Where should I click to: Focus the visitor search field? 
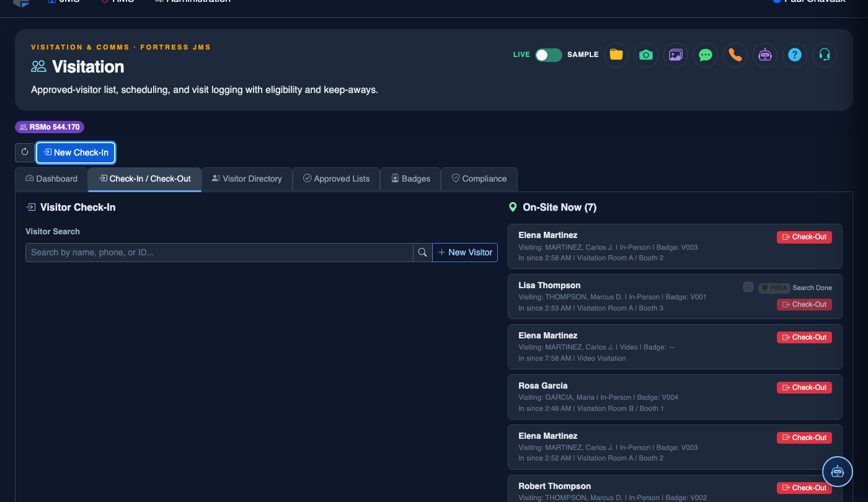click(x=219, y=252)
